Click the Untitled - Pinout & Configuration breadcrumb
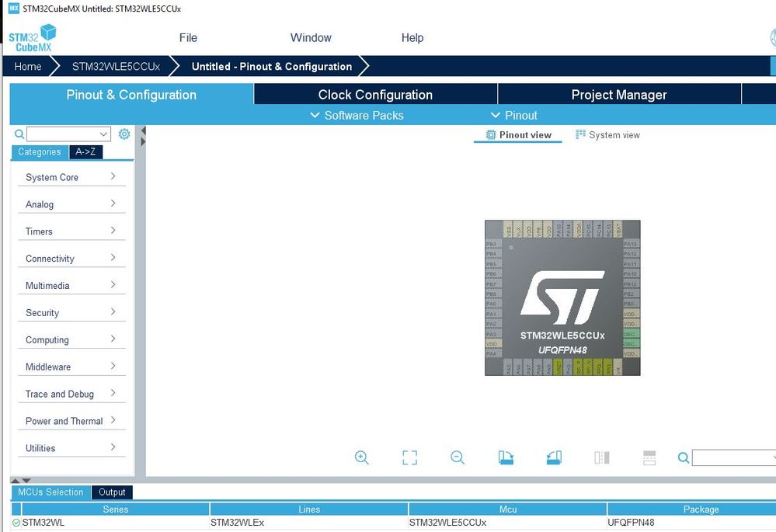 point(272,66)
